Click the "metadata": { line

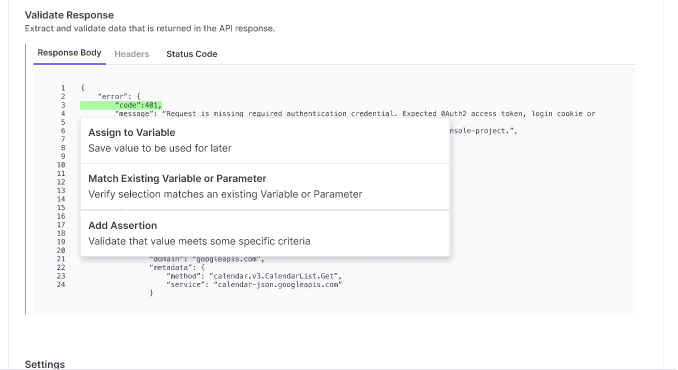[177, 268]
